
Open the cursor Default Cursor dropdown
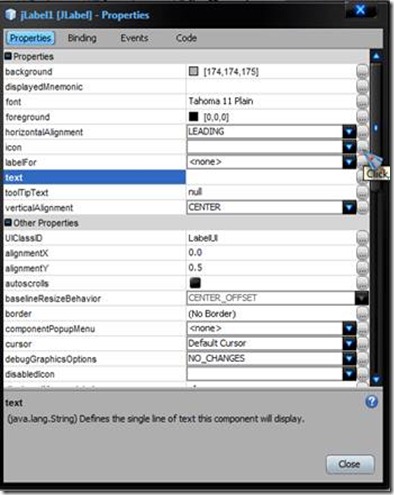tap(349, 344)
